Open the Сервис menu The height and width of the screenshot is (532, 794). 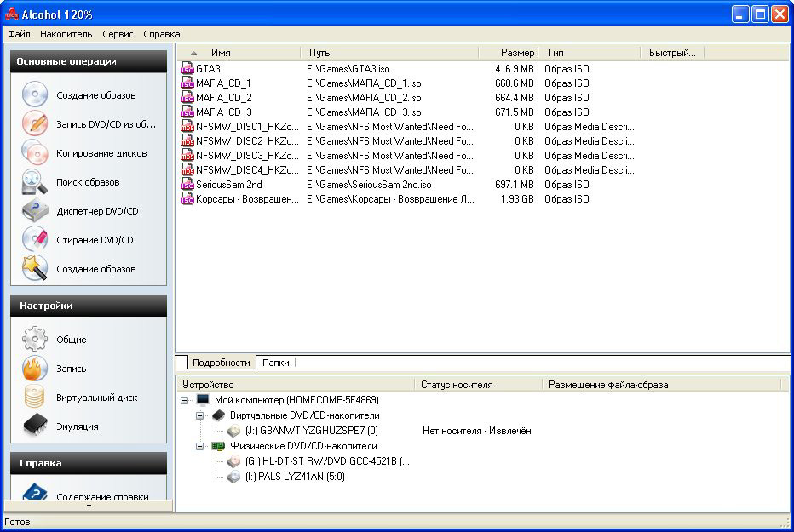click(x=118, y=34)
